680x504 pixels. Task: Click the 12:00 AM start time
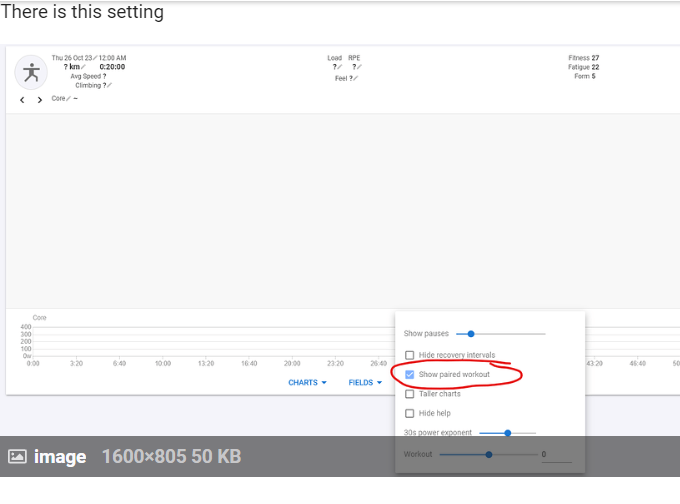tap(112, 58)
